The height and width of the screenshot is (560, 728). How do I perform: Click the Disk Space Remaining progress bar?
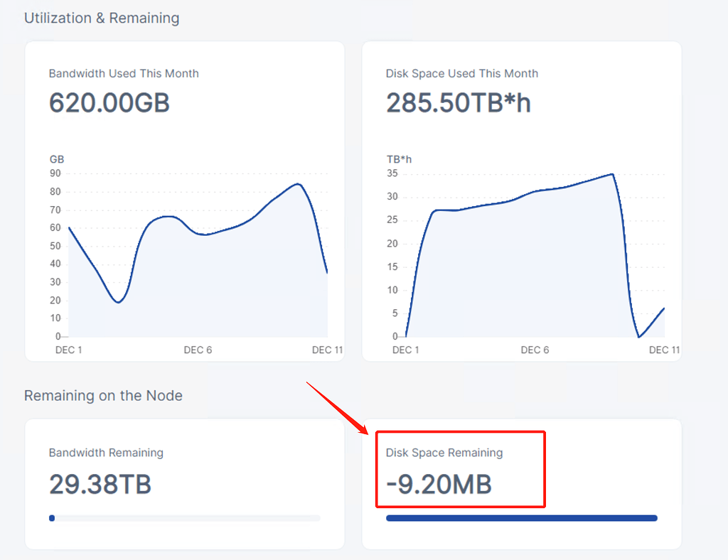(521, 518)
